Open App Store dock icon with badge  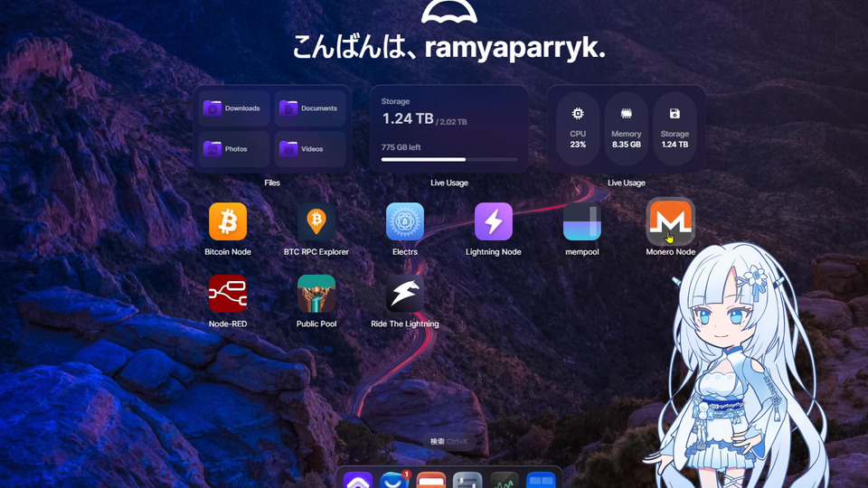tap(394, 480)
